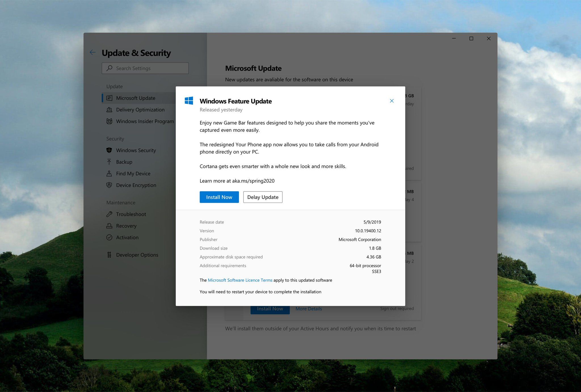Click the 'SSE3' requirement text
This screenshot has height=392, width=581.
pos(376,271)
